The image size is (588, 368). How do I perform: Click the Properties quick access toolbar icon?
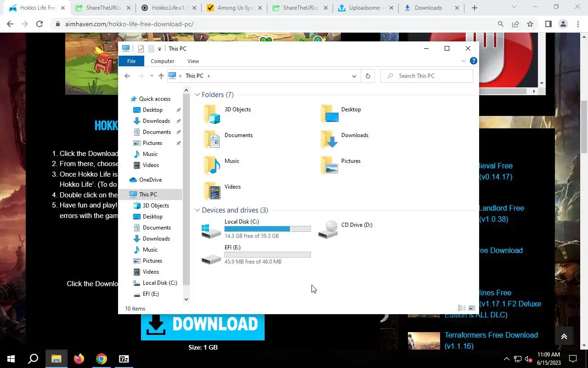click(x=141, y=49)
